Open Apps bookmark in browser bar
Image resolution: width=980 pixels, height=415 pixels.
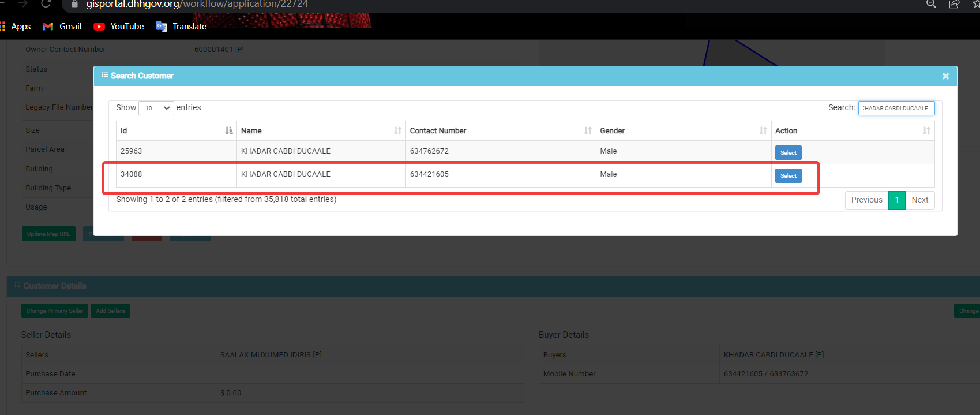[16, 27]
